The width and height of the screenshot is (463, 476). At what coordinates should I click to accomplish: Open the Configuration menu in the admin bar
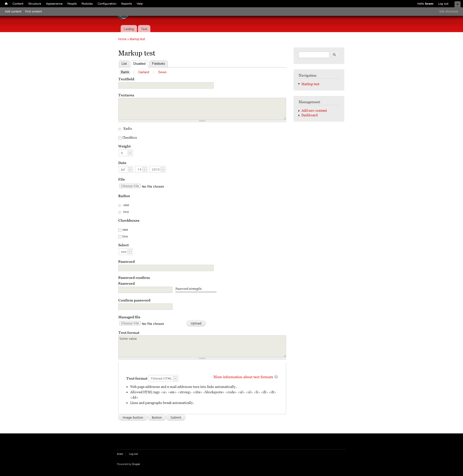tap(107, 4)
